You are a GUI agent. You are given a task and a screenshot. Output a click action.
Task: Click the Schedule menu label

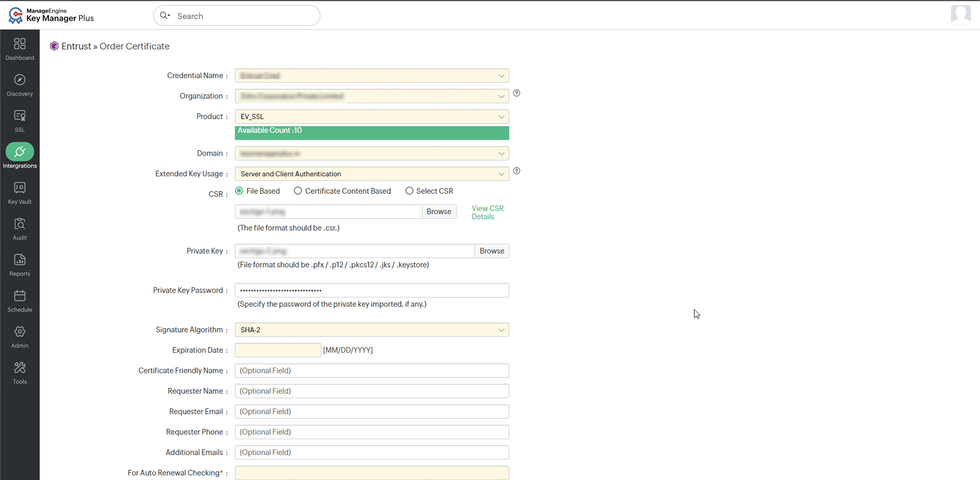[x=20, y=310]
